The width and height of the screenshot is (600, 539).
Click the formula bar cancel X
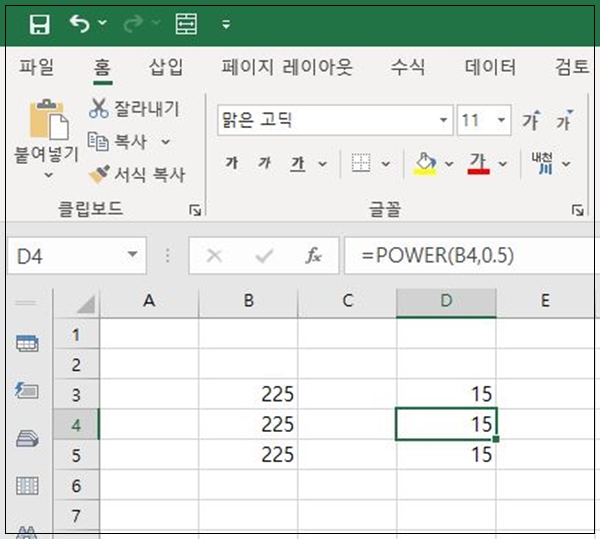click(x=214, y=256)
